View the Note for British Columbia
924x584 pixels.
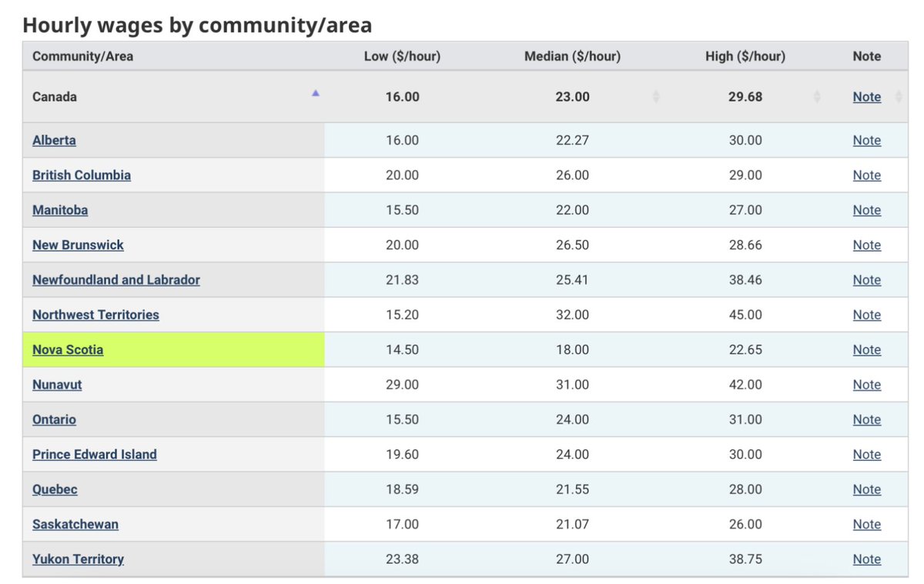pos(867,175)
